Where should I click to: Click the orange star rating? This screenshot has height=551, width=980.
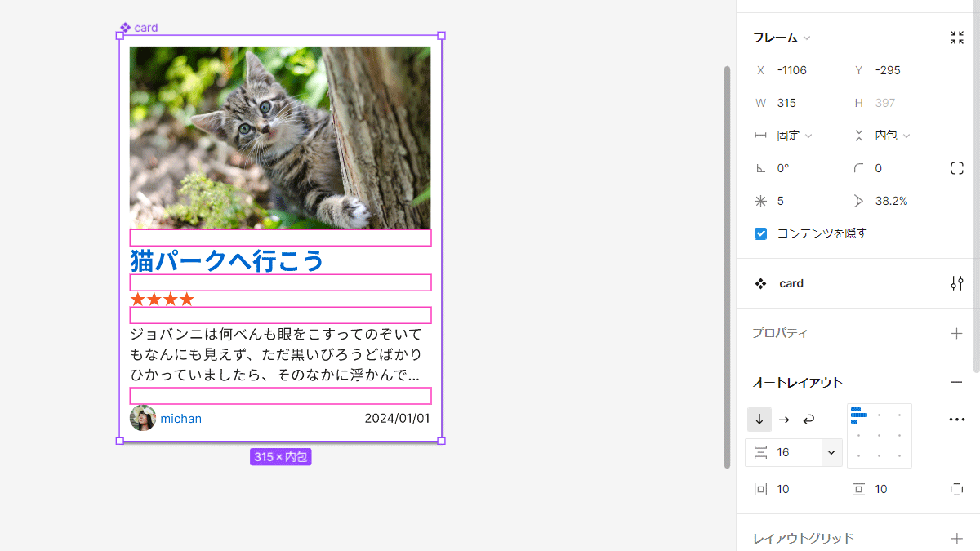[163, 300]
